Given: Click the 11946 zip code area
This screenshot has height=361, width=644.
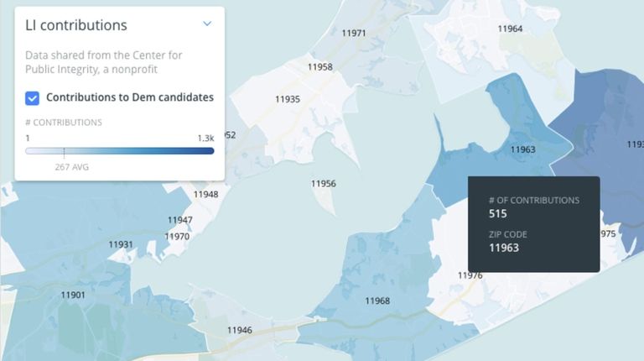Looking at the screenshot, I should pyautogui.click(x=240, y=330).
